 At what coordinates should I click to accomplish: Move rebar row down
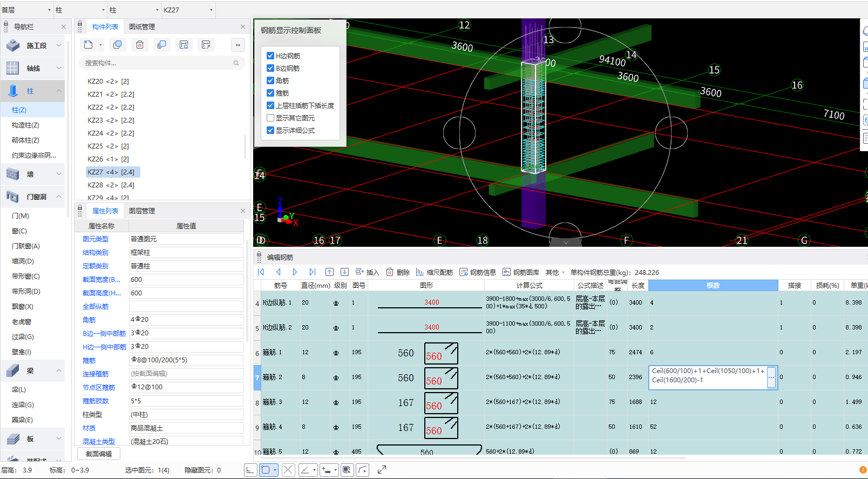(344, 272)
